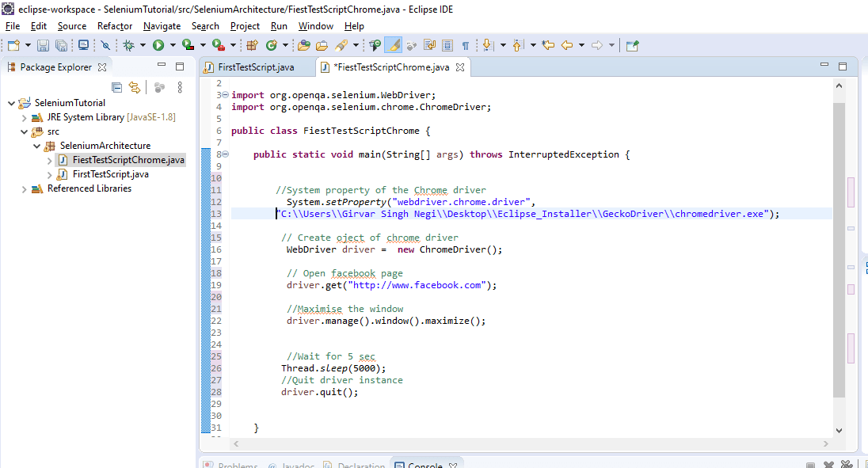Open Package Explorer View Menu (three dots)
This screenshot has height=468, width=868.
180,87
